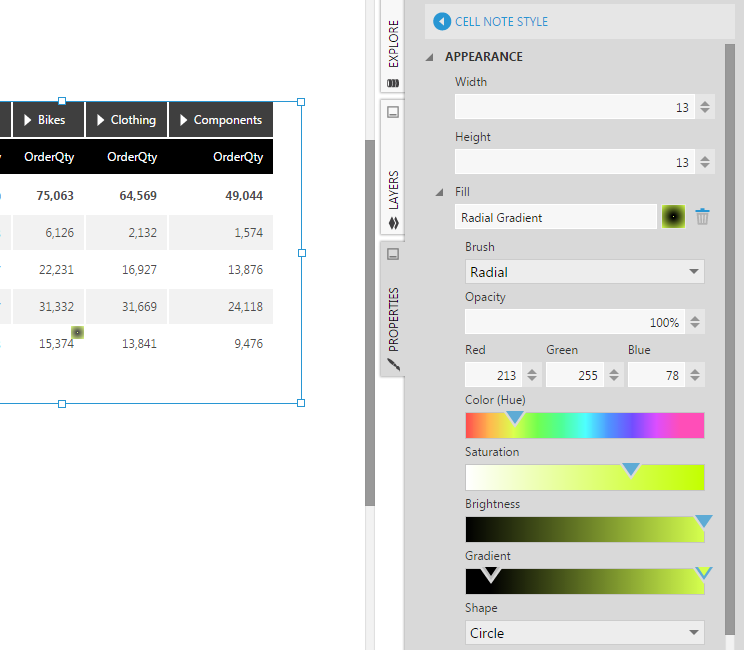
Task: Click the Width input field
Action: (x=575, y=107)
